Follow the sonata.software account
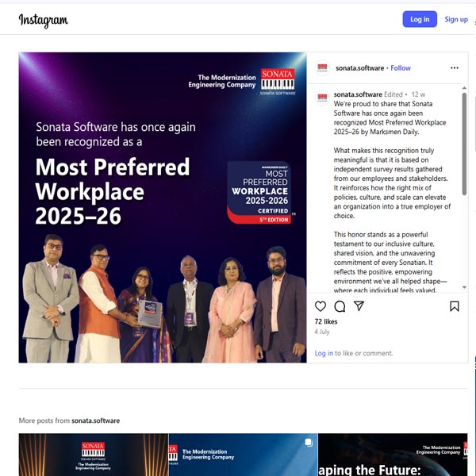This screenshot has height=476, width=476. (401, 68)
